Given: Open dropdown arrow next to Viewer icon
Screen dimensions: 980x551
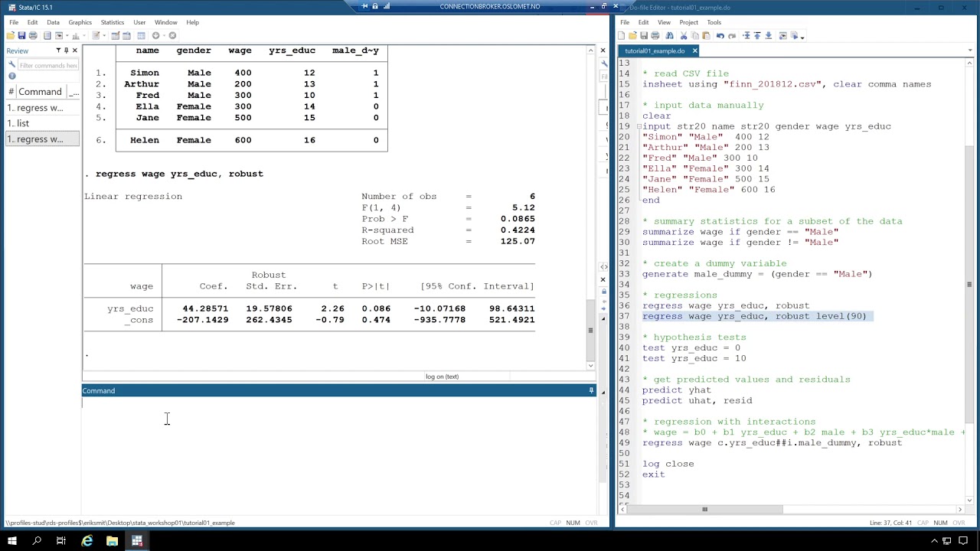Looking at the screenshot, I should pos(67,35).
